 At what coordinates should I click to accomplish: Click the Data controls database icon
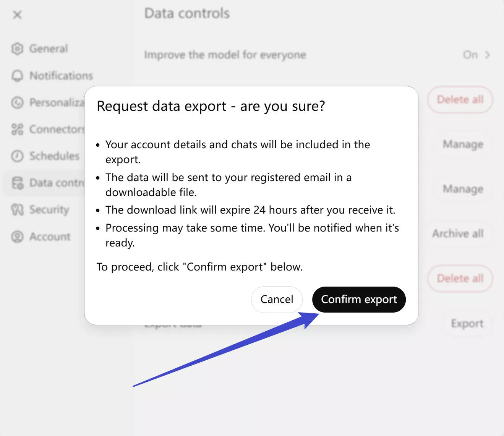pos(17,183)
